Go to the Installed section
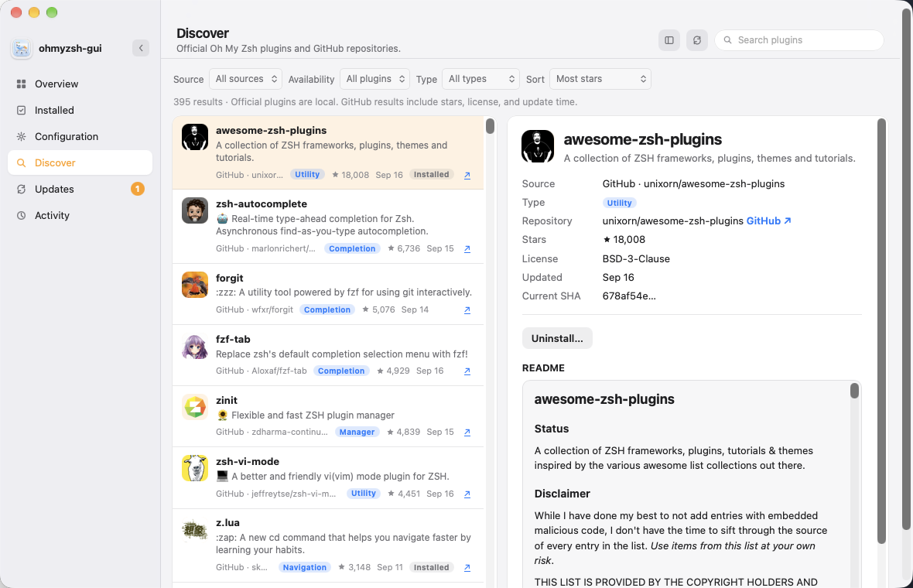The height and width of the screenshot is (588, 913). (80, 110)
